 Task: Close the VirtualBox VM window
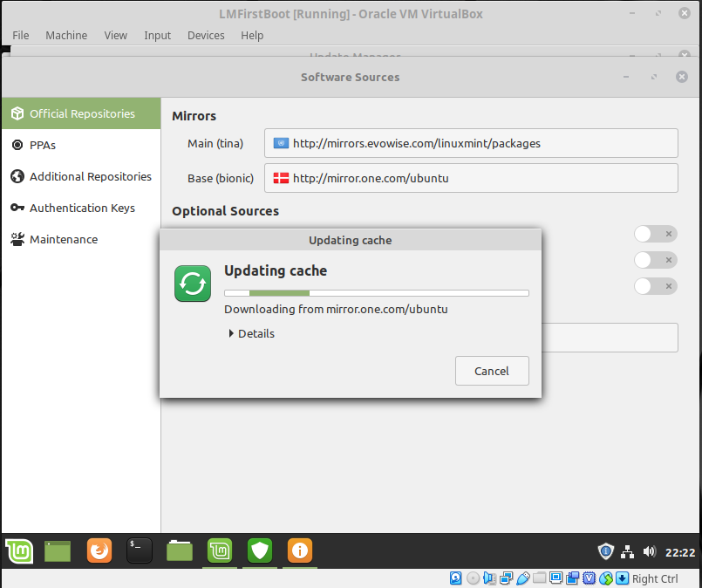(x=684, y=13)
